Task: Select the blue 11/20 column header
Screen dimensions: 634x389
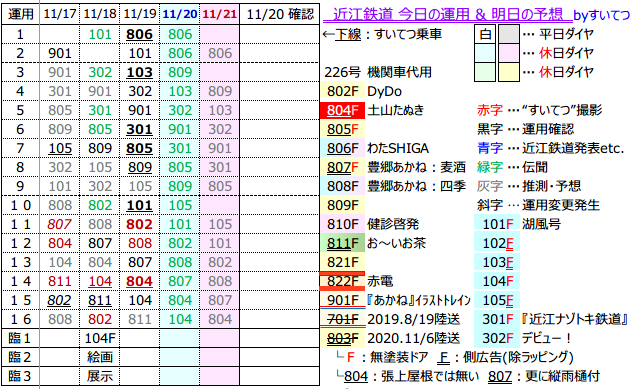Action: (x=180, y=15)
